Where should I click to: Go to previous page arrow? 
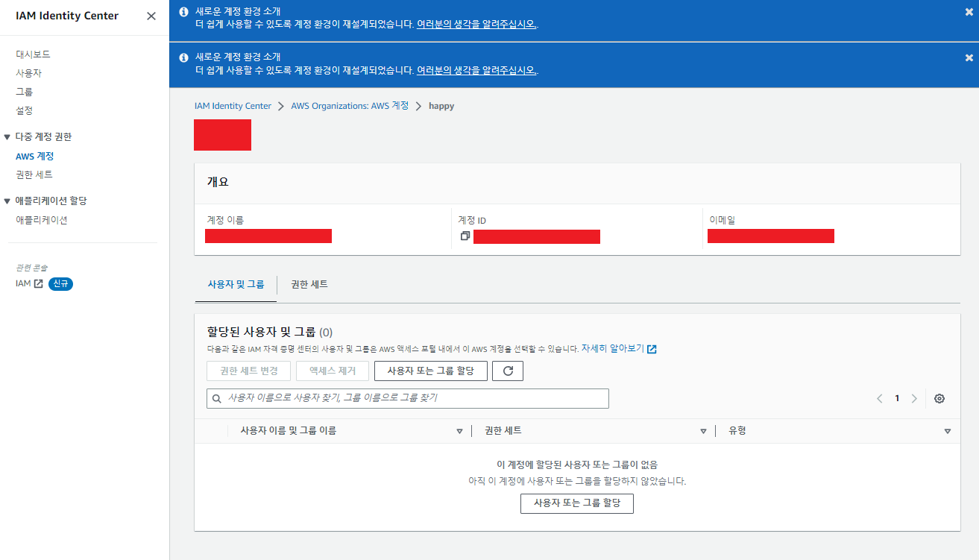click(880, 398)
